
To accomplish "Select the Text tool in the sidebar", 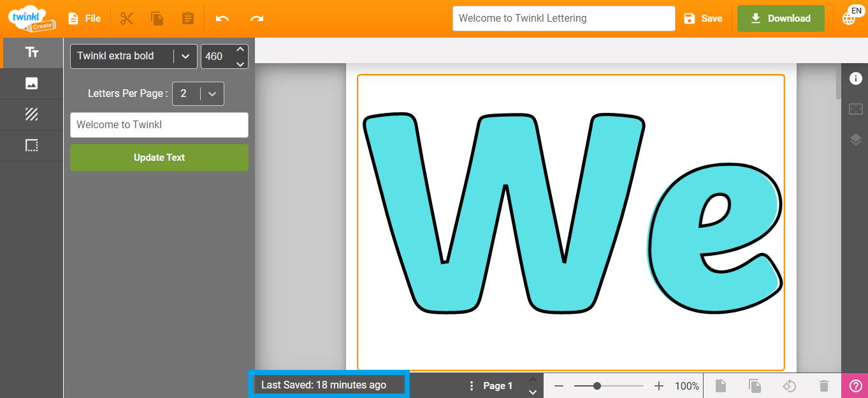I will point(32,53).
